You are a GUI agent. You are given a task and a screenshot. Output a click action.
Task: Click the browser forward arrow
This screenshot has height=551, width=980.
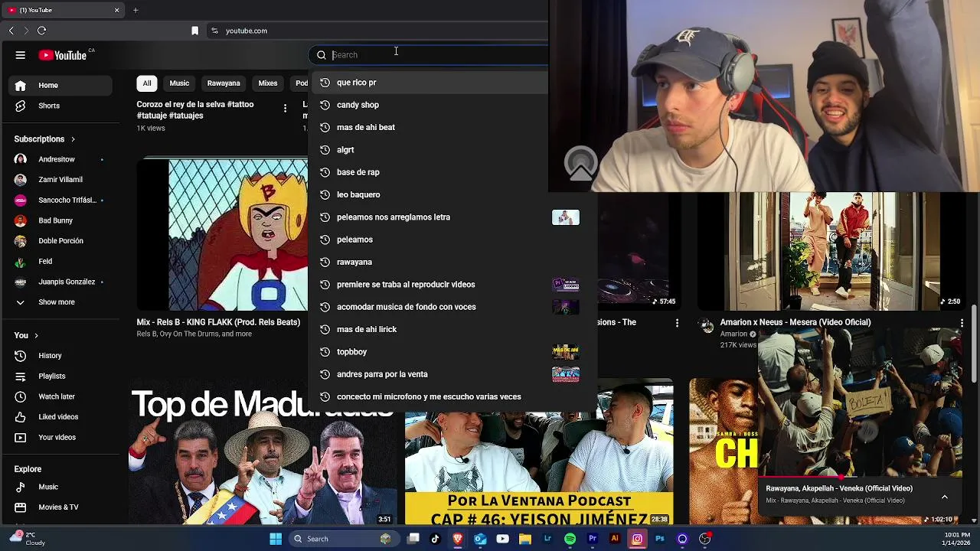click(25, 31)
